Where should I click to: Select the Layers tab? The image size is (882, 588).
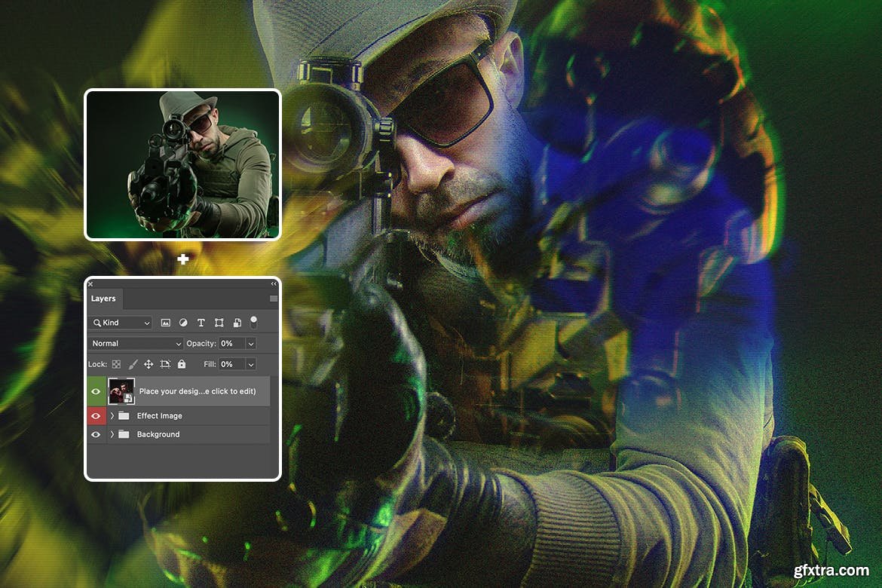click(103, 299)
